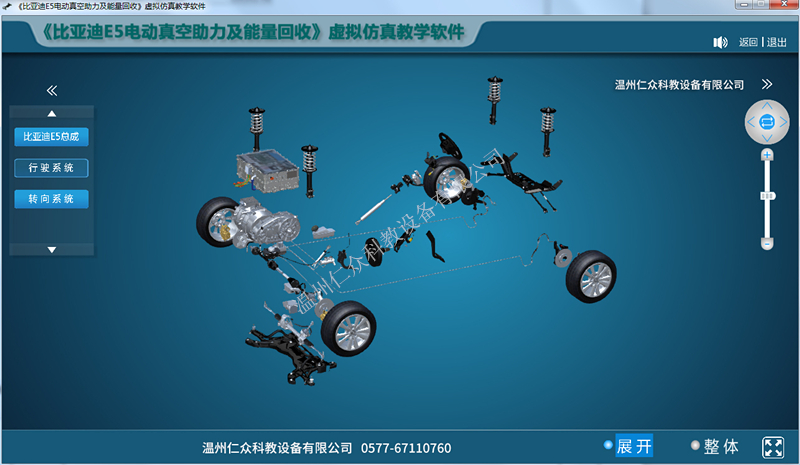Screen dimensions: 800x465
Task: Click the zoom slider handle
Action: click(x=767, y=196)
